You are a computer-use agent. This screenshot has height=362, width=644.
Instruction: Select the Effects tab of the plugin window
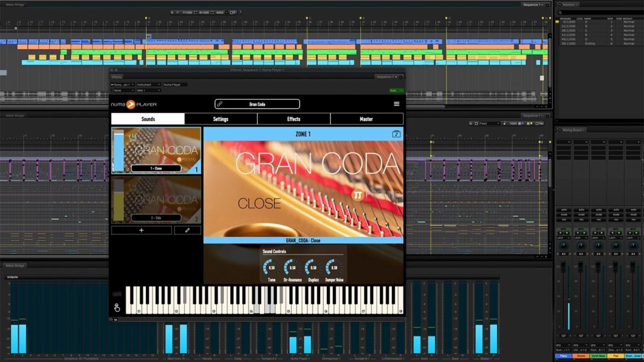point(116,77)
